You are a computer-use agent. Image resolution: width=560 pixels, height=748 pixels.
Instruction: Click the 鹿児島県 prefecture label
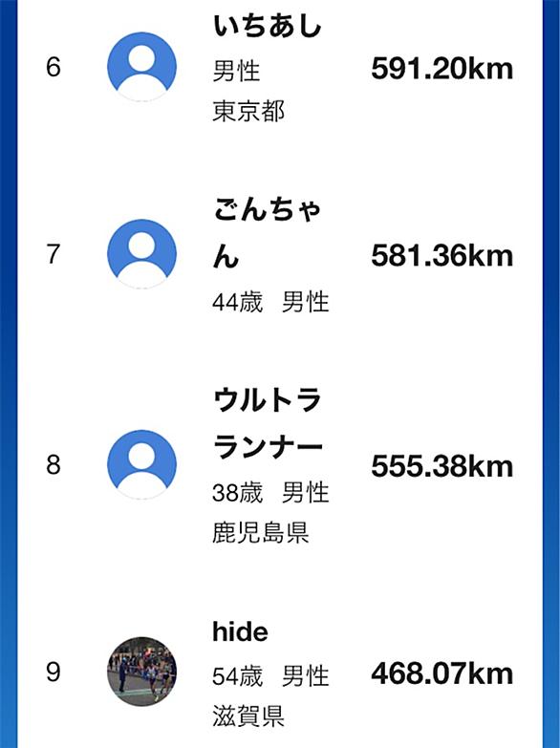[x=261, y=532]
